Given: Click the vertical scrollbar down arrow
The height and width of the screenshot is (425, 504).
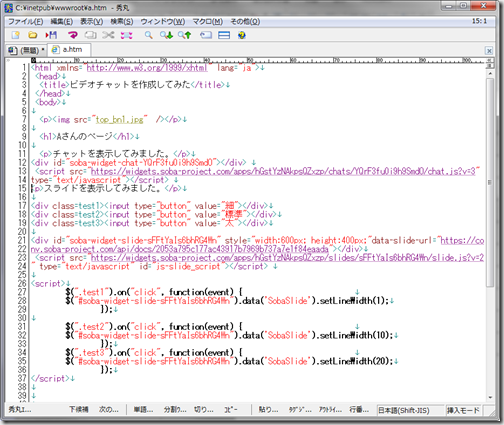Looking at the screenshot, I should (x=490, y=397).
